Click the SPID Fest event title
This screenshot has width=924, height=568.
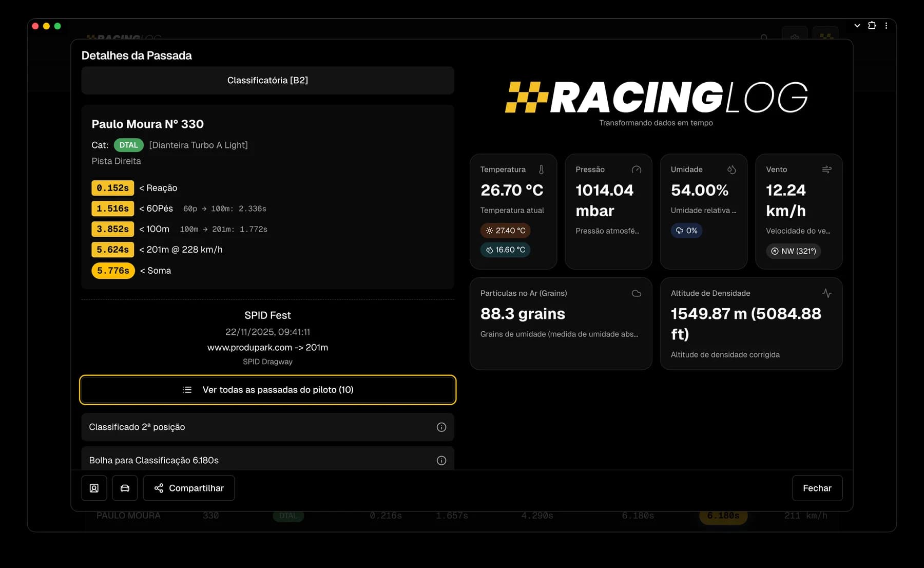coord(268,315)
